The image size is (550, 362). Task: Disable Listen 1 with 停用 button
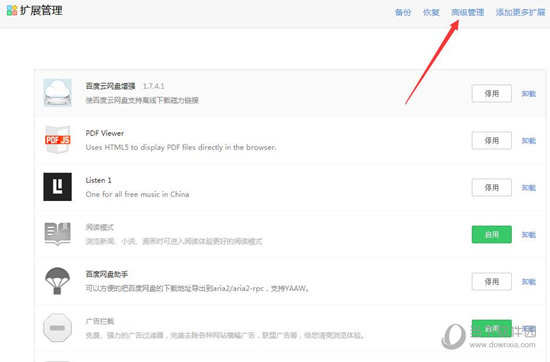[491, 187]
